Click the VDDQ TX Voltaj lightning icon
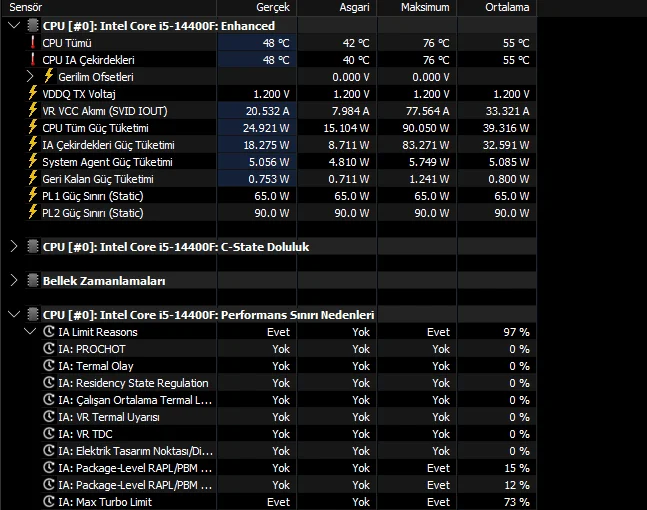This screenshot has height=510, width=647. pos(33,93)
